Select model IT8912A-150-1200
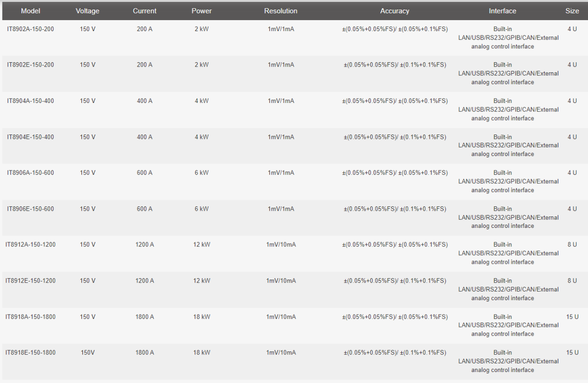 click(31, 245)
